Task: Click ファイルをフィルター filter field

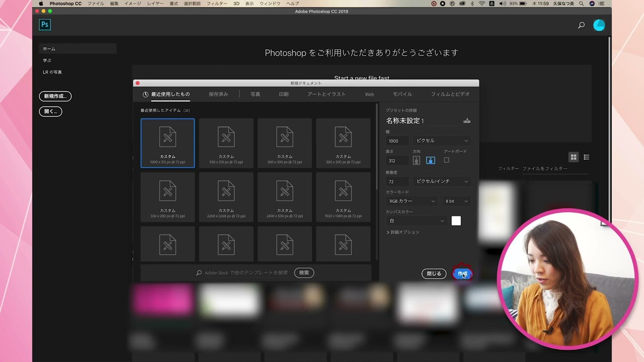Action: (555, 169)
